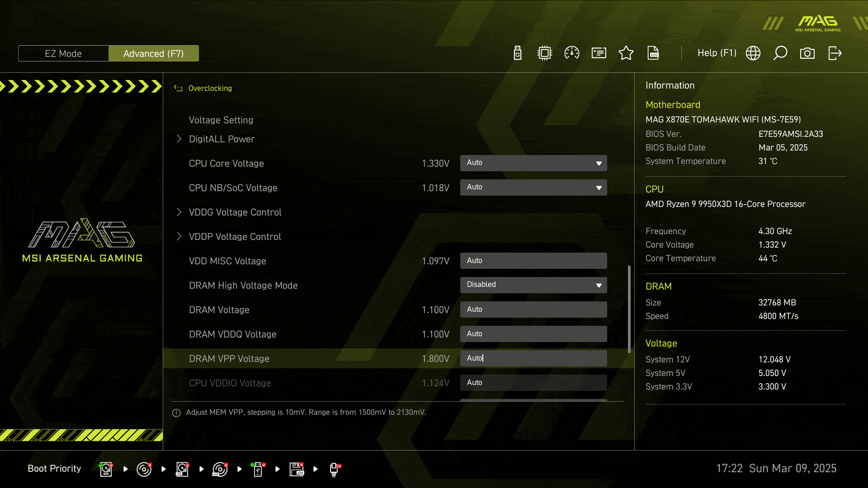Viewport: 868px width, 488px height.
Task: Open CPU NB/SoC Voltage Auto dropdown
Action: [533, 188]
